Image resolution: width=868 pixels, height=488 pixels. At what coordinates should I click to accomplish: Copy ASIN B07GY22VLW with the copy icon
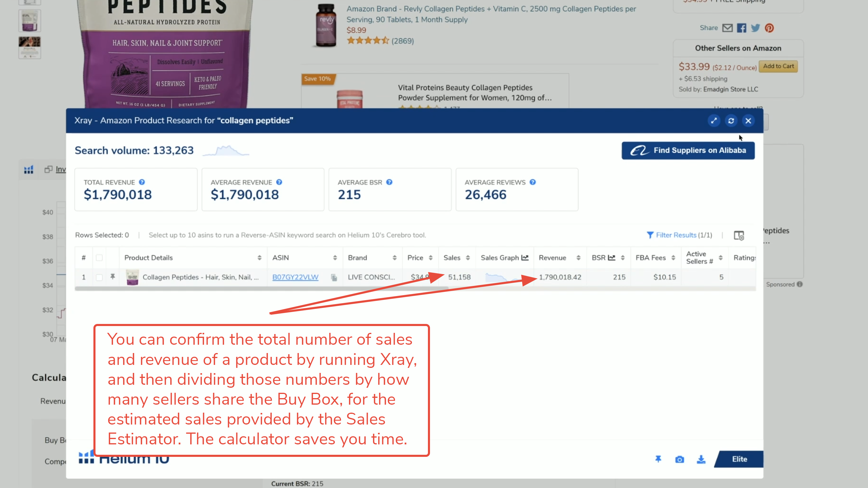(x=334, y=277)
